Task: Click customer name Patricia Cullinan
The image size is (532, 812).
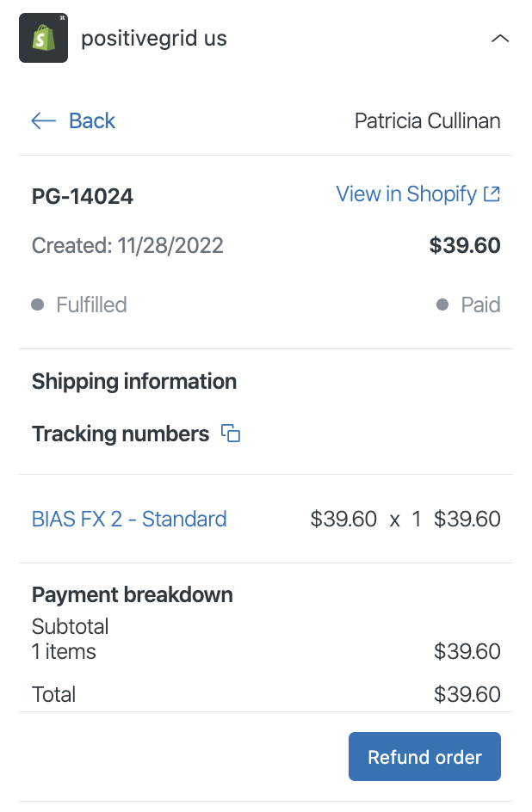Action: (427, 120)
